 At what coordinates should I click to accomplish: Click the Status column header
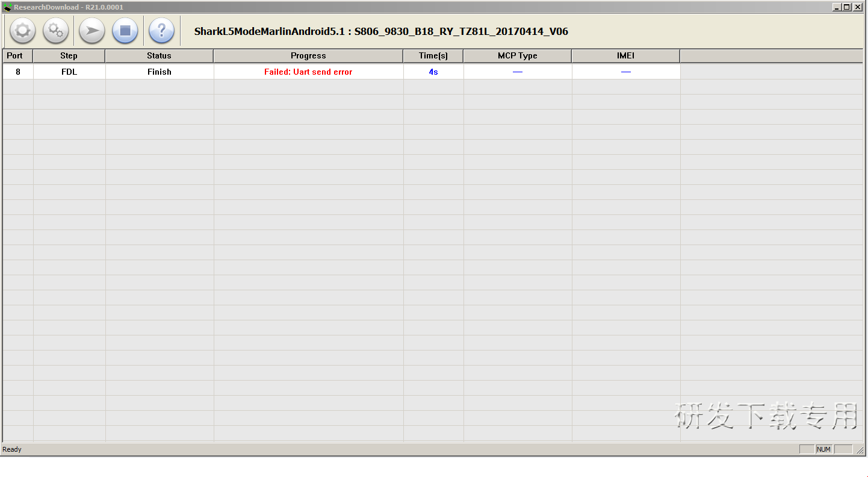coord(160,56)
